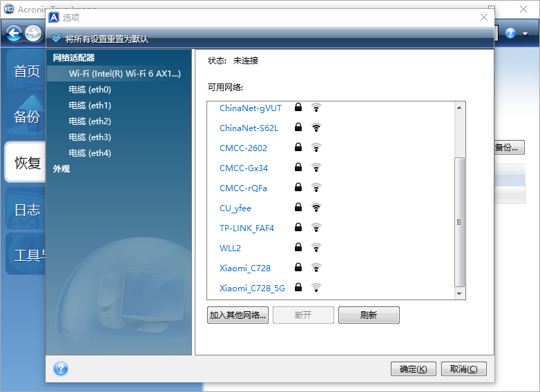
Task: Connect to Xiaomi_C728 network
Action: pos(245,268)
